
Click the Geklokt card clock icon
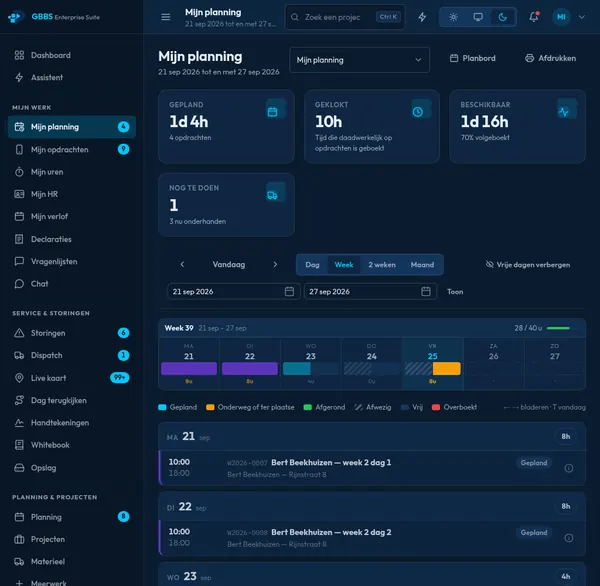point(418,112)
